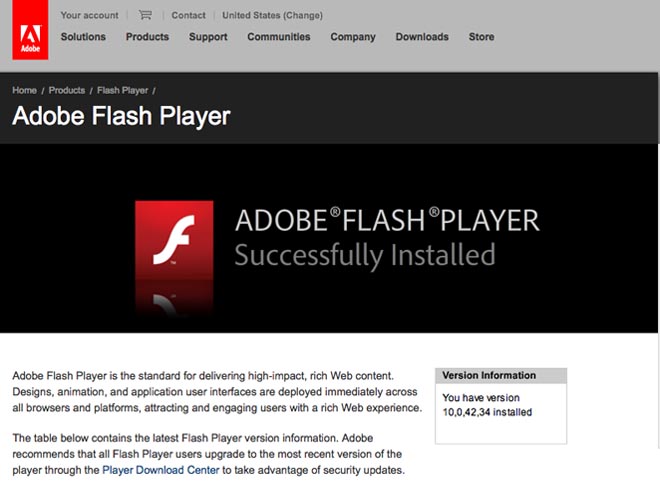Open the Player Download Center link

point(161,469)
